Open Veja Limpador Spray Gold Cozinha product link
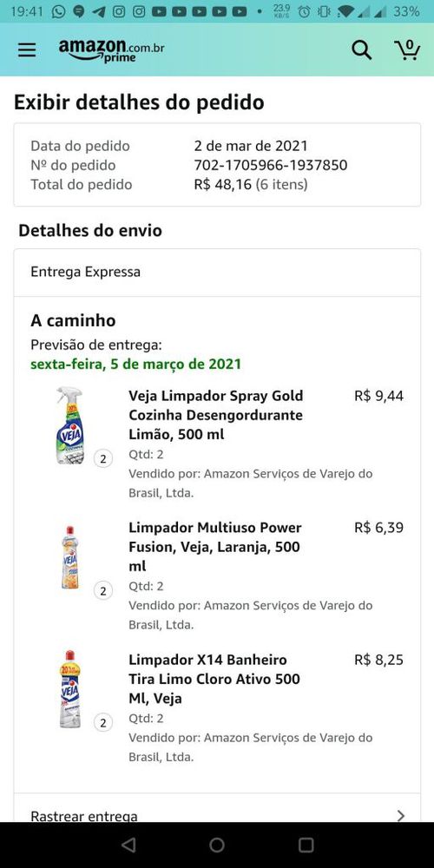Screen dimensions: 434x868 click(216, 415)
